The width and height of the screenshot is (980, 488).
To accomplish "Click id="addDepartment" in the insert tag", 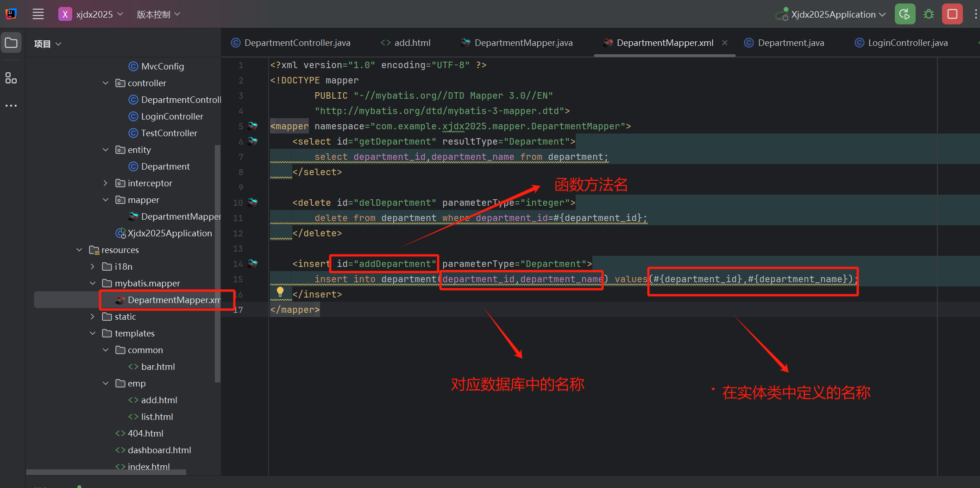I will (387, 264).
